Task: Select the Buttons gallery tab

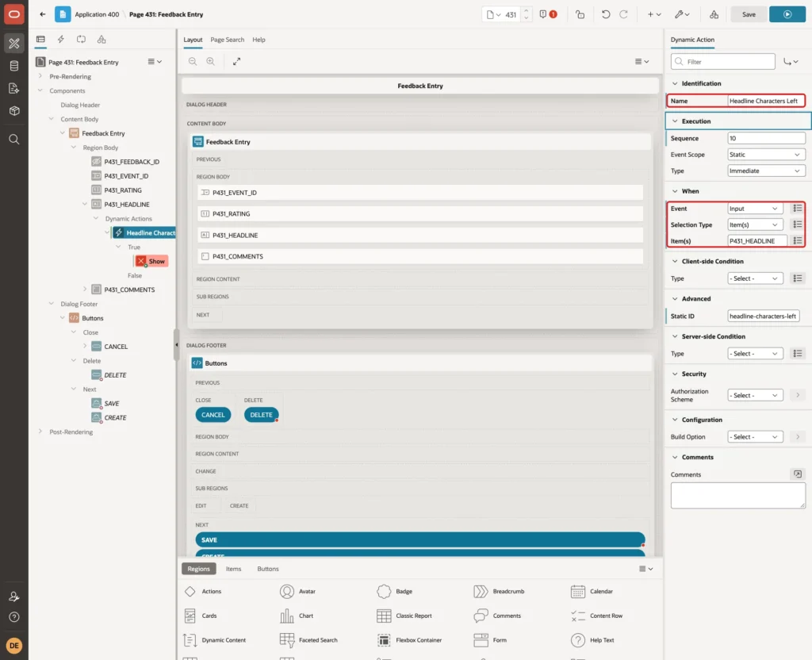Action: tap(268, 569)
